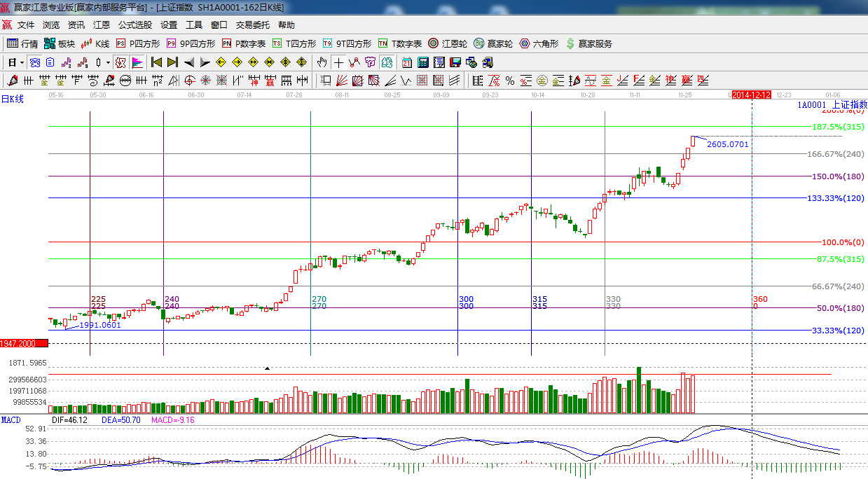Click the red 2014-12-12 date marker
Viewport: 868px width, 479px height.
751,95
